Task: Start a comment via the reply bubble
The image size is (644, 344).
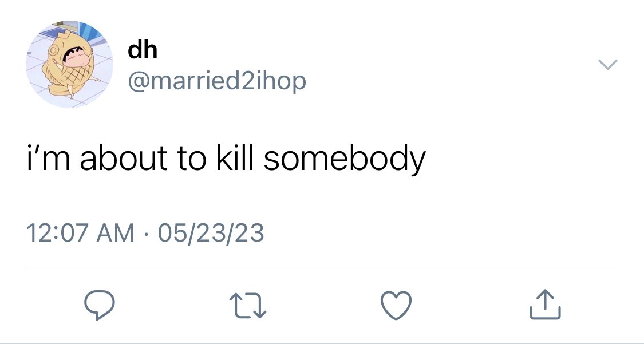Action: [100, 305]
